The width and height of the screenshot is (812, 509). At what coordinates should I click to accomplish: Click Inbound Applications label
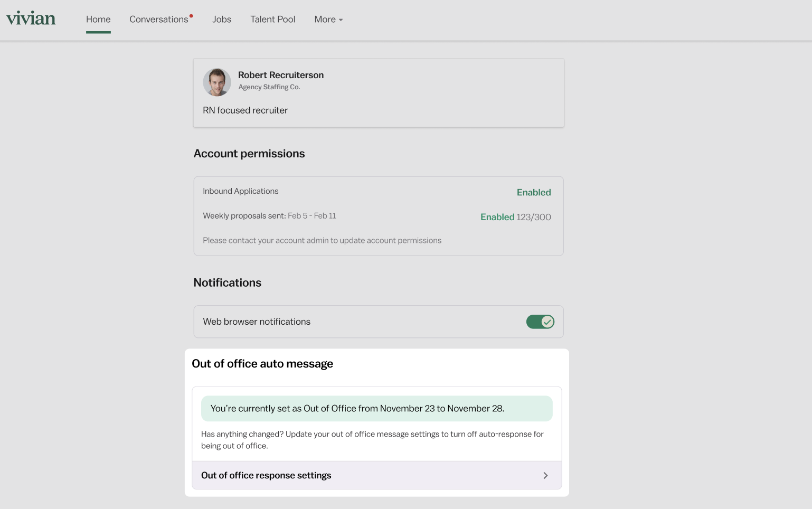pos(241,191)
